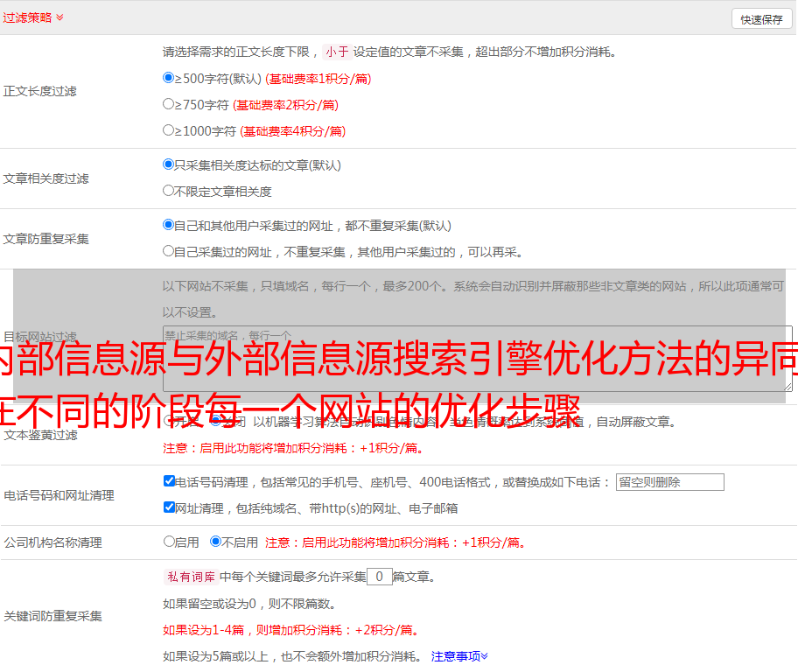This screenshot has height=672, width=798.
Task: Select 自己采集过的网址，不重复采集 option
Action: coord(168,250)
